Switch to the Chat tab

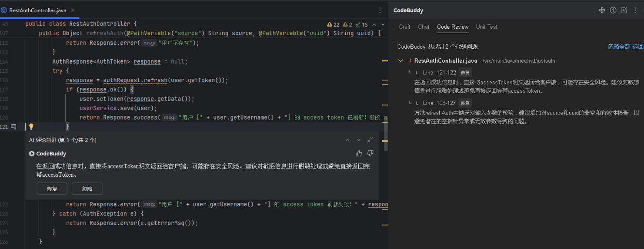[424, 27]
